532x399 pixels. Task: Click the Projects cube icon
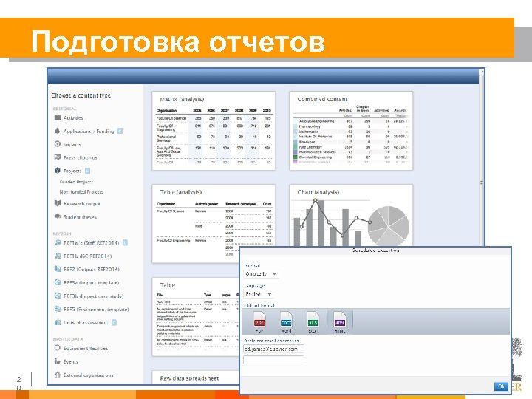coord(58,171)
